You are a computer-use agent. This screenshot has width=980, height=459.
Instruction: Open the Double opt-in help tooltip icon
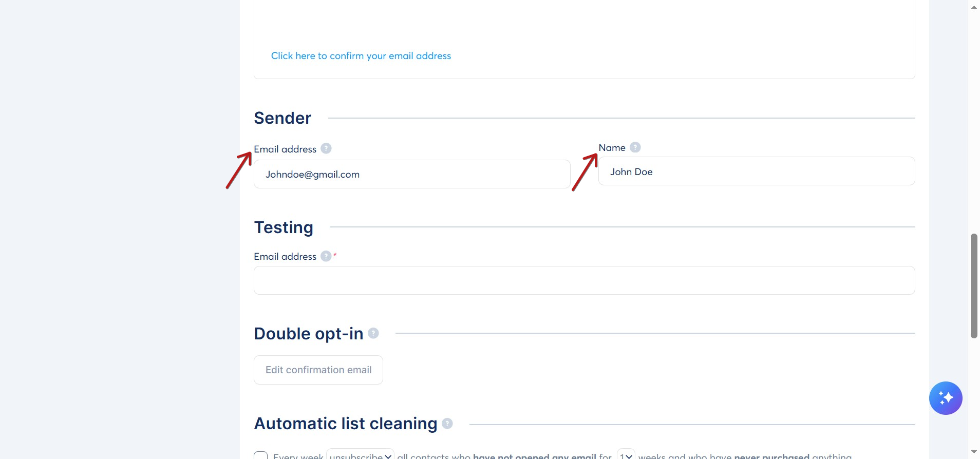[373, 333]
